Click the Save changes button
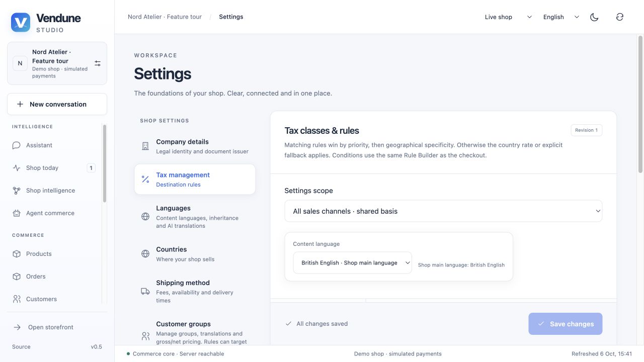Screen dimensions: 644x362 pyautogui.click(x=565, y=324)
